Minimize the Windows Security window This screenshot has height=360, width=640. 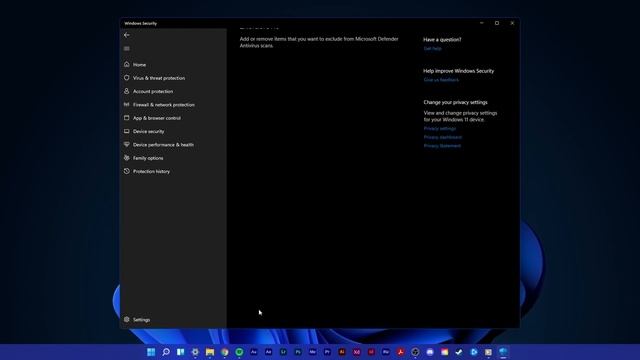click(x=482, y=23)
